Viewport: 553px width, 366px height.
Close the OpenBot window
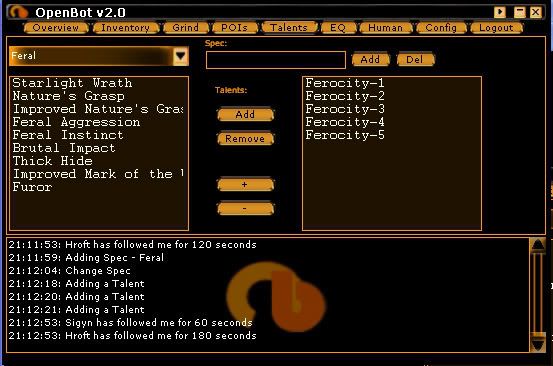pyautogui.click(x=536, y=12)
